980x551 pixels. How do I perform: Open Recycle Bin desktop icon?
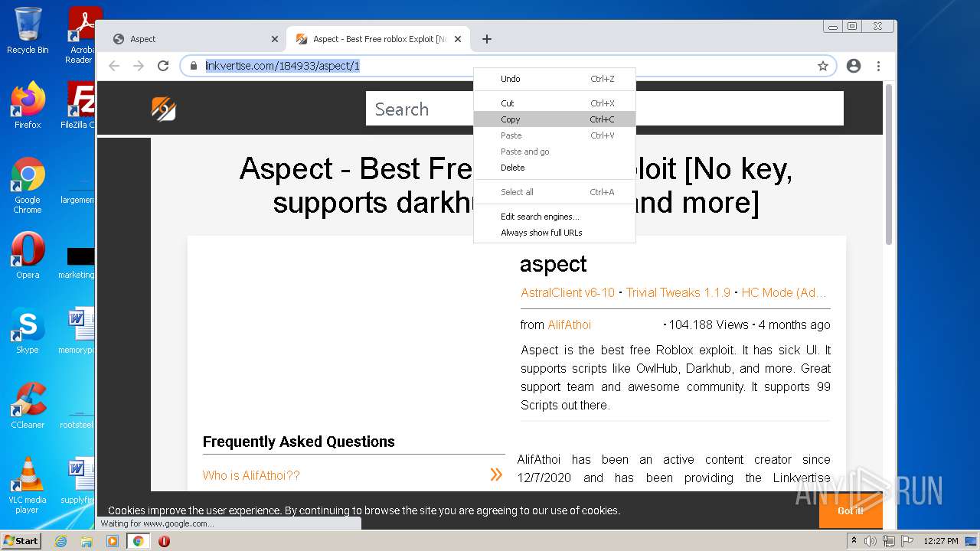(x=28, y=31)
